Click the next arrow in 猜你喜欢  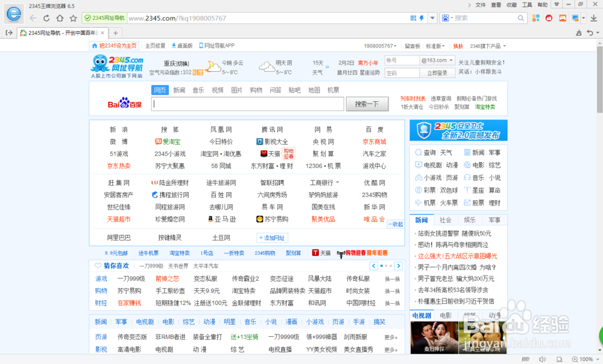[399, 266]
